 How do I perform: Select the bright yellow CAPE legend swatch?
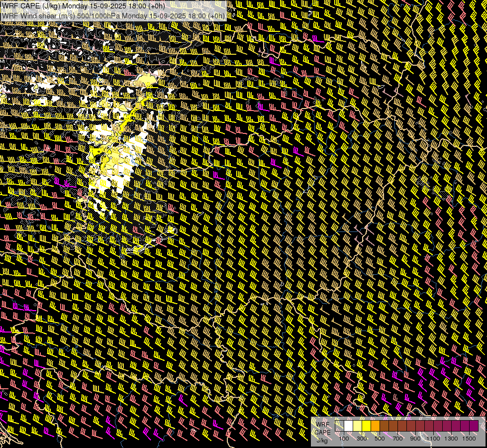(367, 426)
